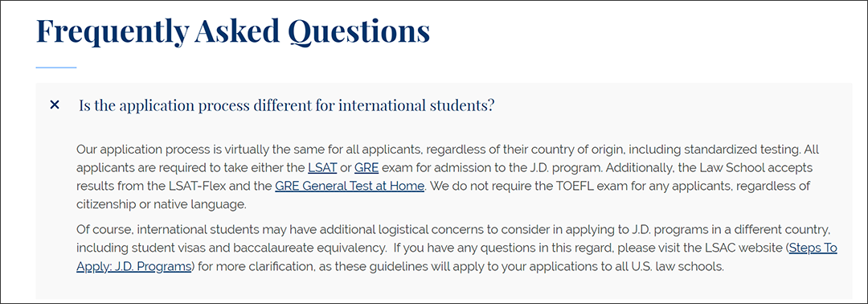This screenshot has height=304, width=868.
Task: Follow the "Apply: J.D. Programs" link text
Action: 133,265
